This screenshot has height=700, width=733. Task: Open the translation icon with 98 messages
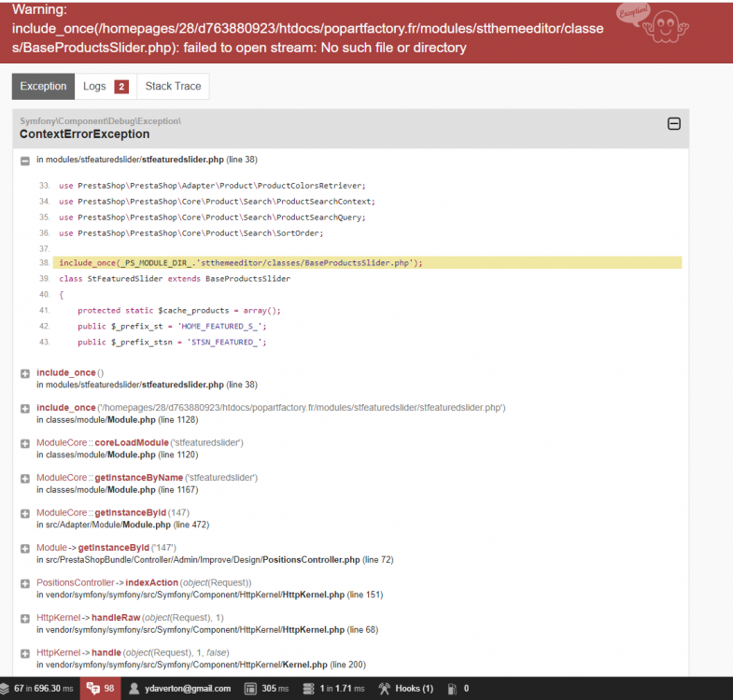pos(93,688)
